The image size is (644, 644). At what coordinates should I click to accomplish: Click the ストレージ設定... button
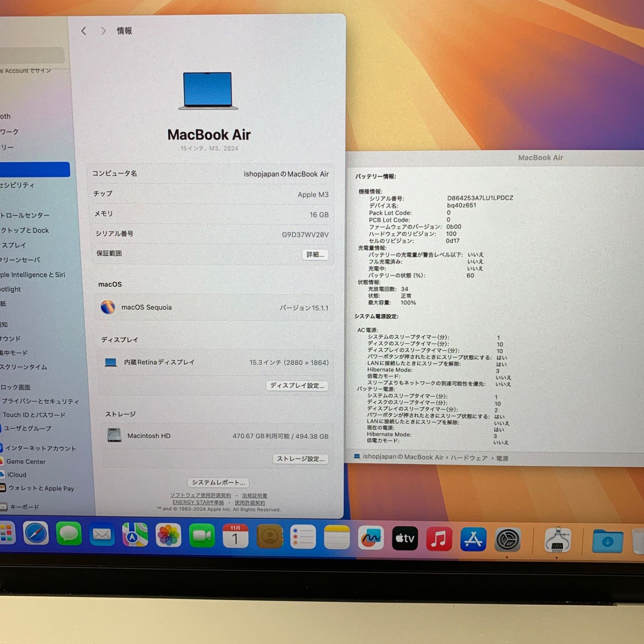[301, 459]
